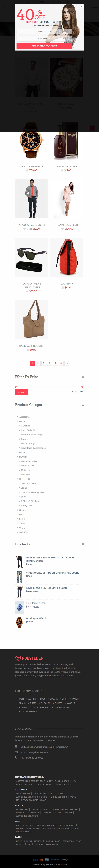
Task: Click the right handle of price slider
Action: pos(82,387)
